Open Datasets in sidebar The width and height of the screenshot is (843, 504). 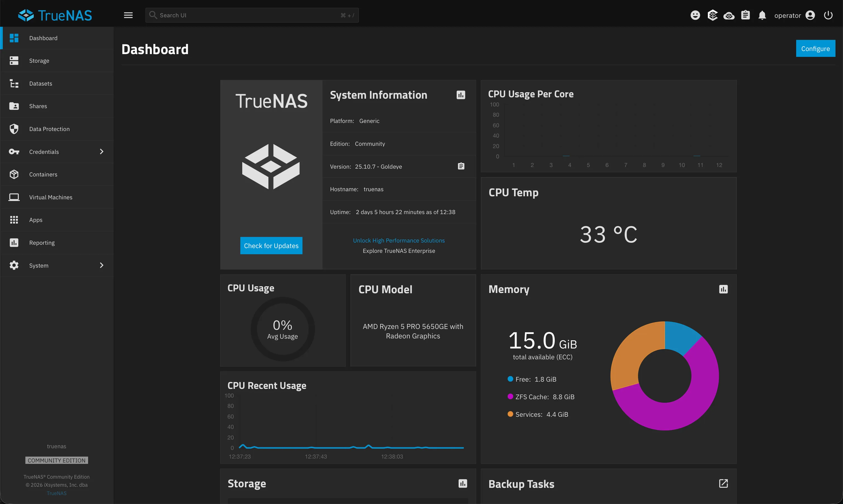coord(57,84)
